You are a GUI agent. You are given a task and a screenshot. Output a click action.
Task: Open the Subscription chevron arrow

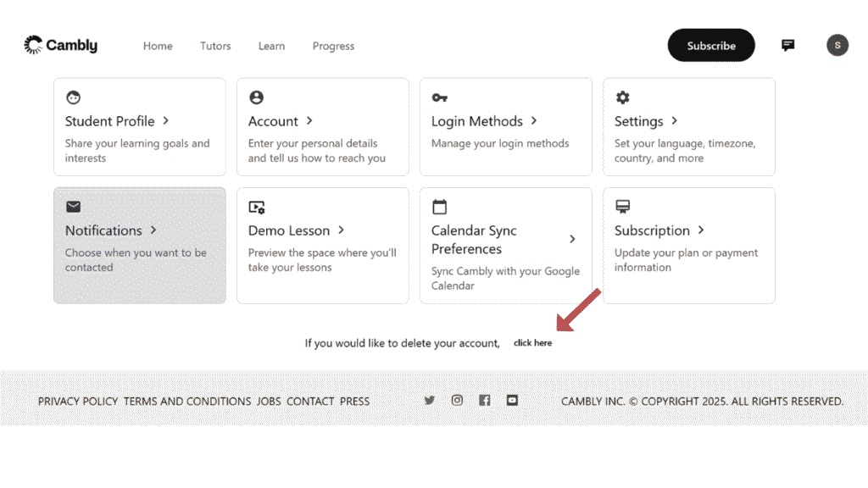click(x=701, y=230)
